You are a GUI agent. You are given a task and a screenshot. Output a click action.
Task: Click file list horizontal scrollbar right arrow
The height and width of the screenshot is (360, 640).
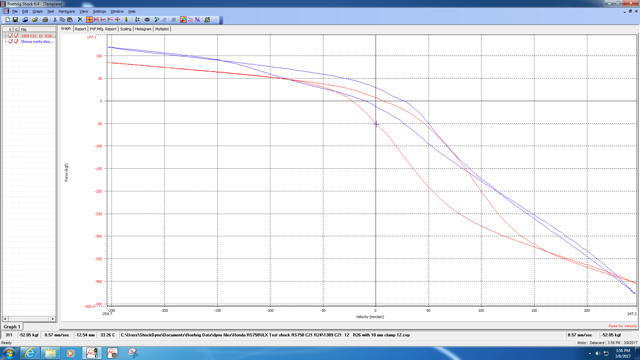coord(53,319)
